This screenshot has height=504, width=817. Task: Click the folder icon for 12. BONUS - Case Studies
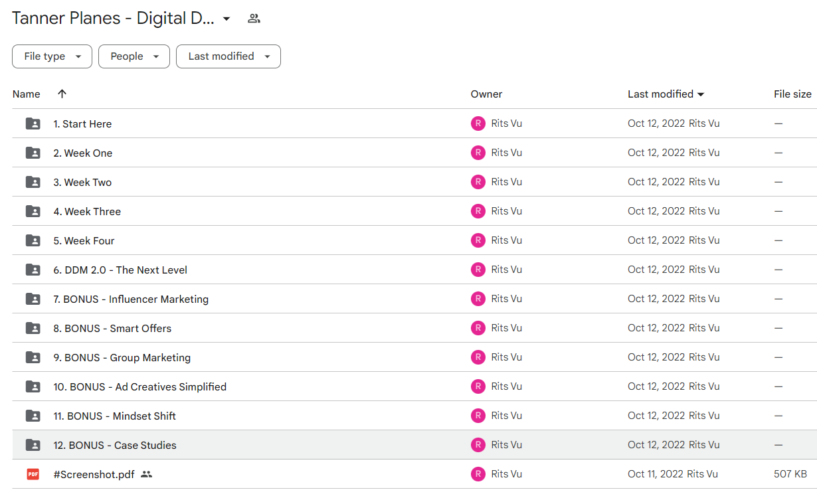point(33,445)
